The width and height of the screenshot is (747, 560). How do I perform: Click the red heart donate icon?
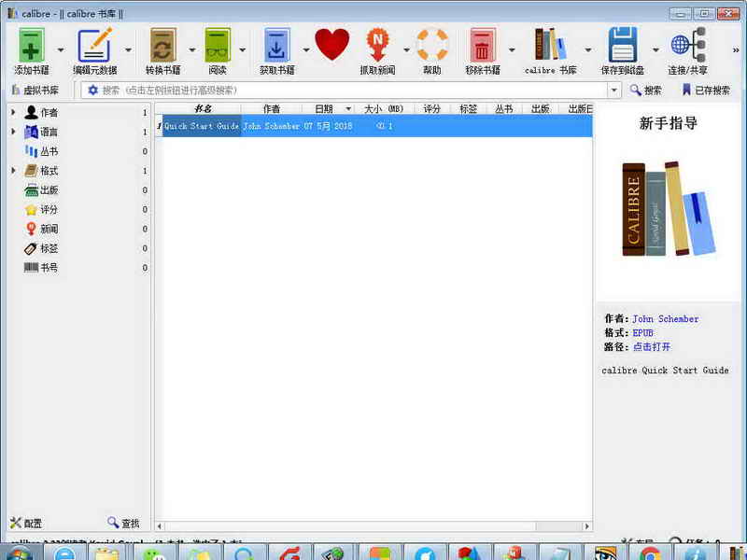[332, 45]
